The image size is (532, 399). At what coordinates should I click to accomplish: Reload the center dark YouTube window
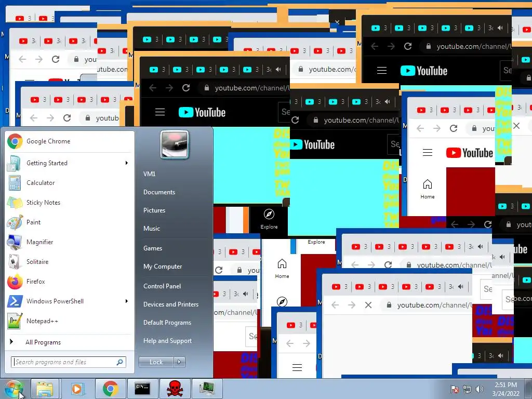click(186, 88)
